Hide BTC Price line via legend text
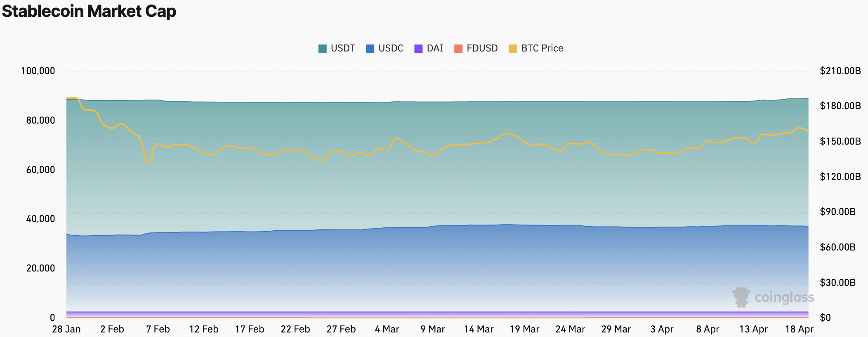Screen dimensions: 868x337 pyautogui.click(x=542, y=49)
